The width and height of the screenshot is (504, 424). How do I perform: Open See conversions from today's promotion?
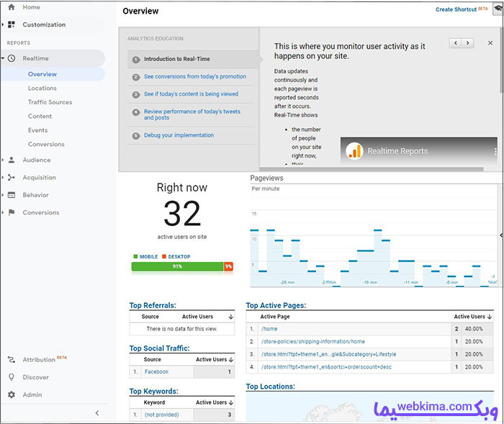pyautogui.click(x=195, y=76)
